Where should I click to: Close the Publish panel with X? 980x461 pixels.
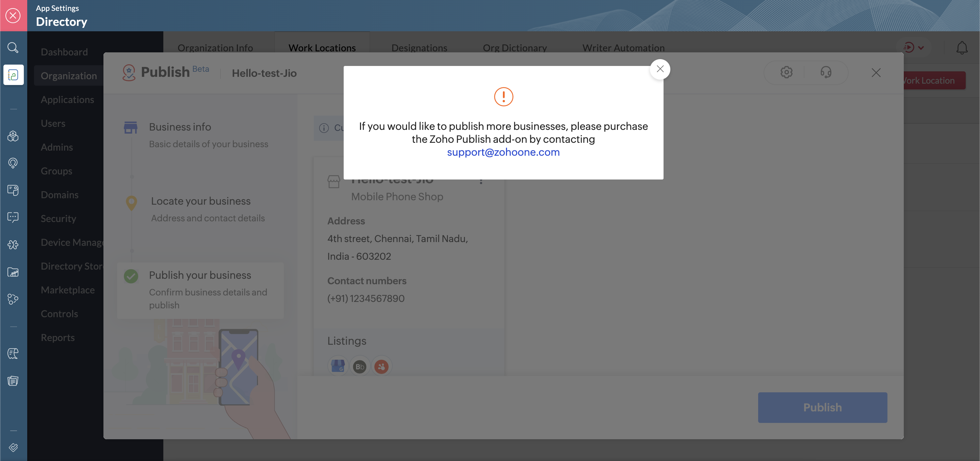click(876, 73)
